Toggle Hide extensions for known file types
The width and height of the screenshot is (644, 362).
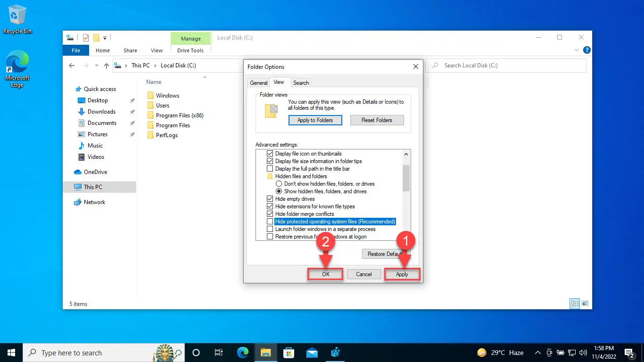point(270,206)
